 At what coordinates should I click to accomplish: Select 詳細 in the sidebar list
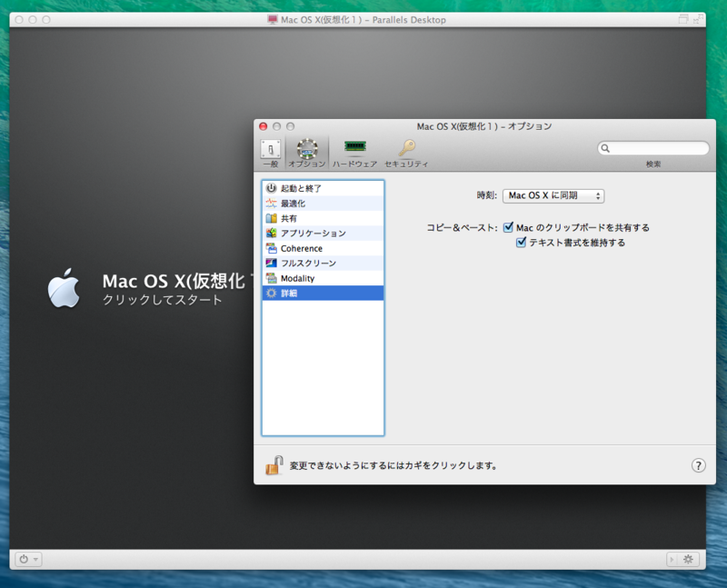click(323, 293)
